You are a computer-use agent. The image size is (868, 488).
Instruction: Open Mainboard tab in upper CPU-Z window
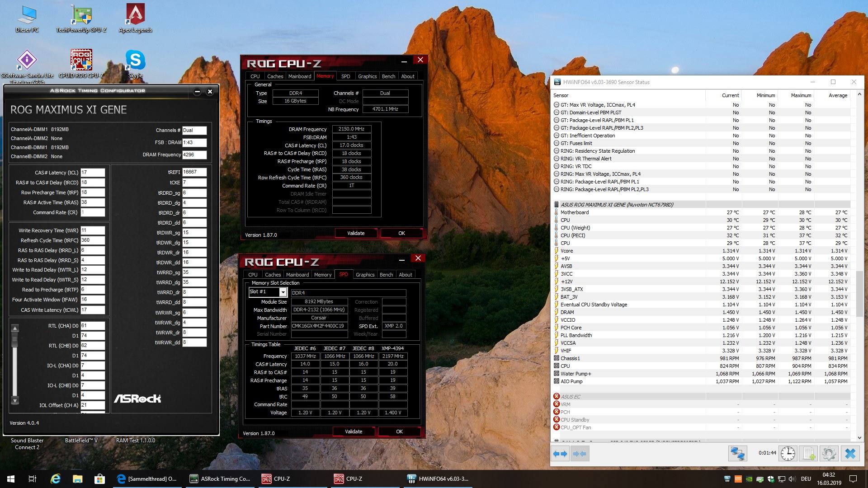(x=300, y=76)
